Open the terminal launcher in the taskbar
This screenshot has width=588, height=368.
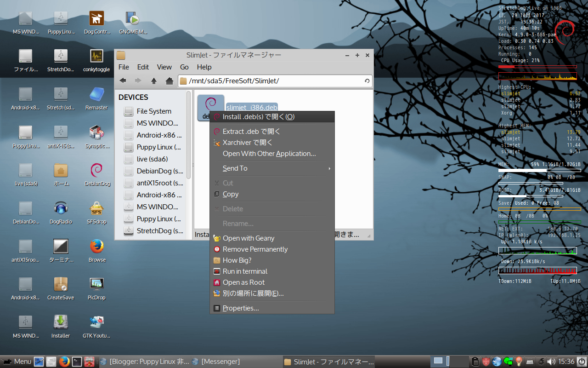pyautogui.click(x=77, y=361)
